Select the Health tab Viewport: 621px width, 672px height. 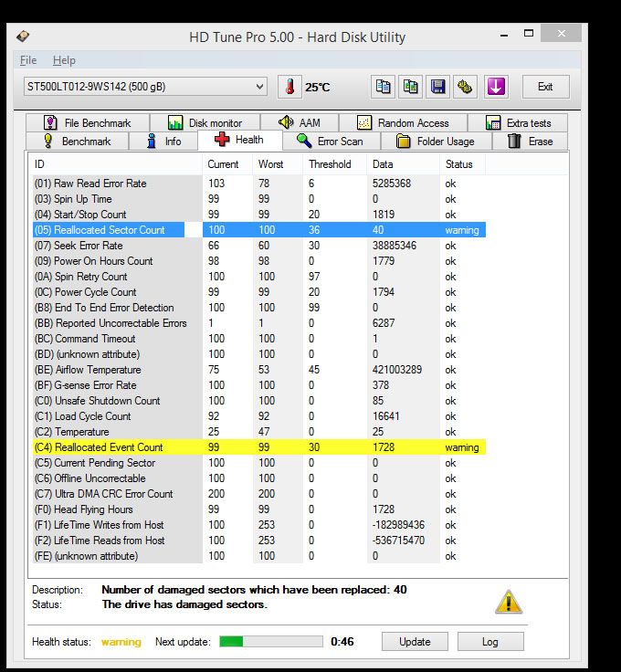click(x=239, y=140)
